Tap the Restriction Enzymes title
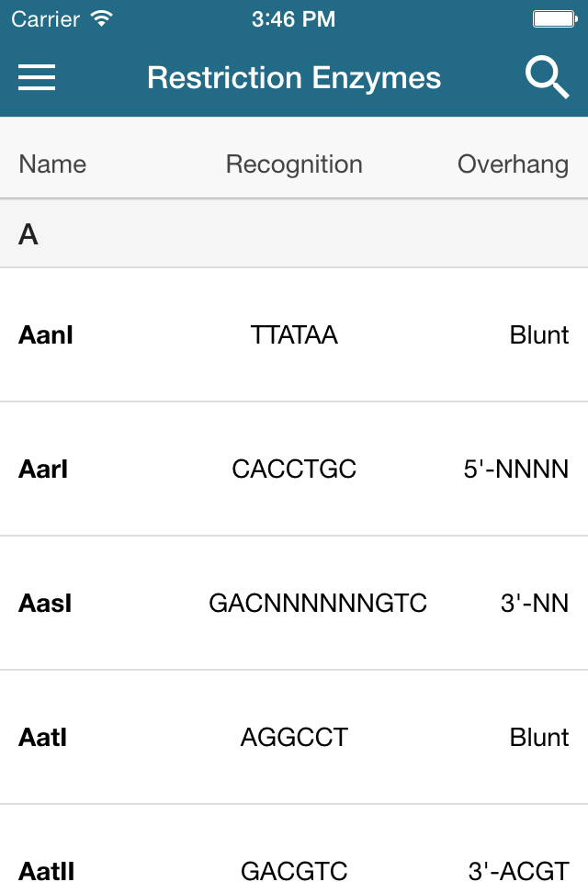The height and width of the screenshot is (882, 588). (294, 77)
